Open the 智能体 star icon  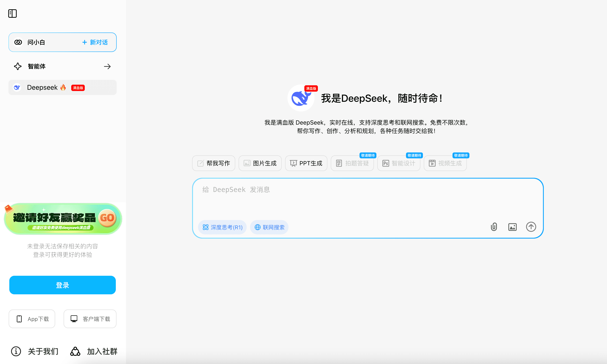click(x=18, y=66)
